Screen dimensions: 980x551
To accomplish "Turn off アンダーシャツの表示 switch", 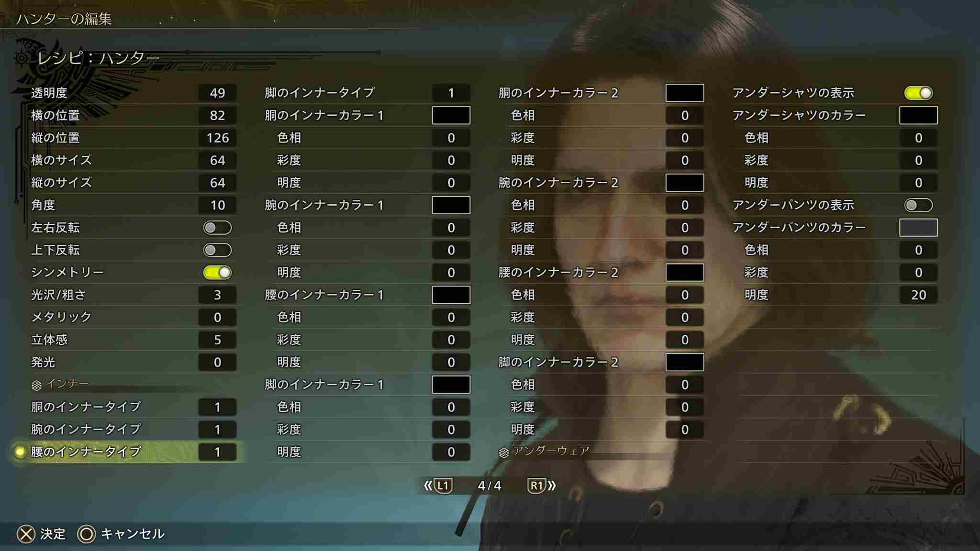I will (x=918, y=93).
